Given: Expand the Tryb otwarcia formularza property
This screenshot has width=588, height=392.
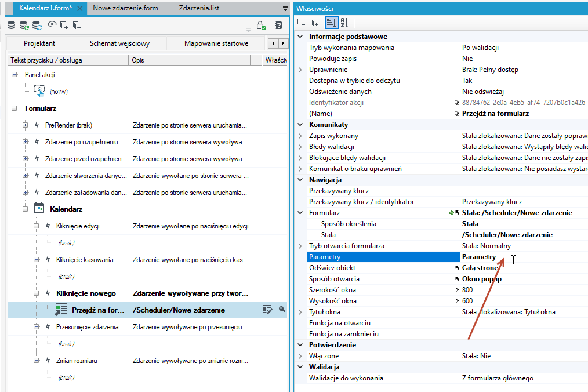Looking at the screenshot, I should [x=300, y=246].
